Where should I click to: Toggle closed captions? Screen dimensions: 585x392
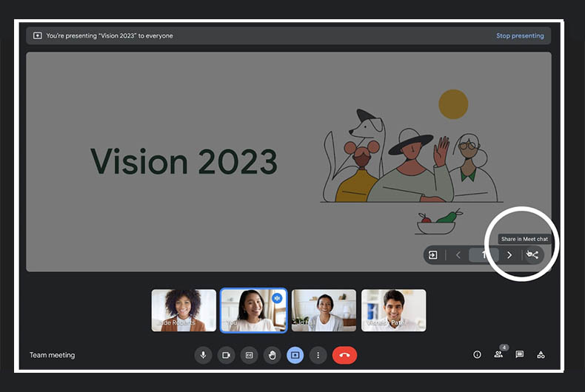[x=249, y=355]
